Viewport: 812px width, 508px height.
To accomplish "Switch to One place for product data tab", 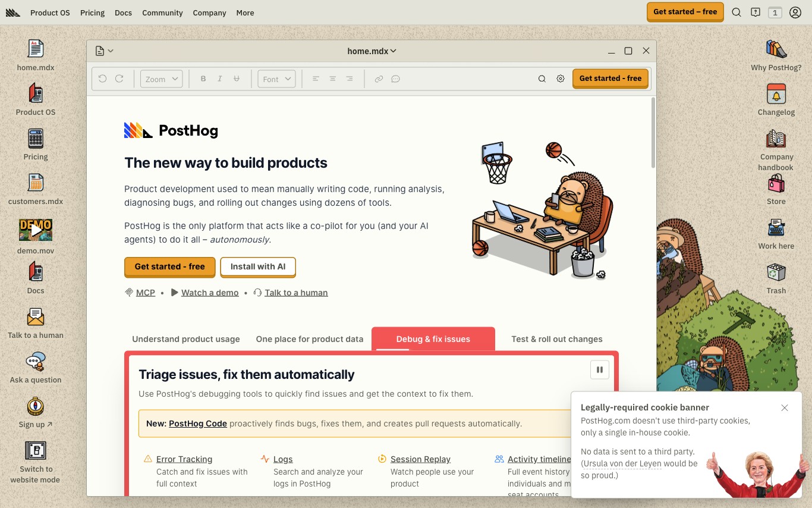I will click(310, 339).
